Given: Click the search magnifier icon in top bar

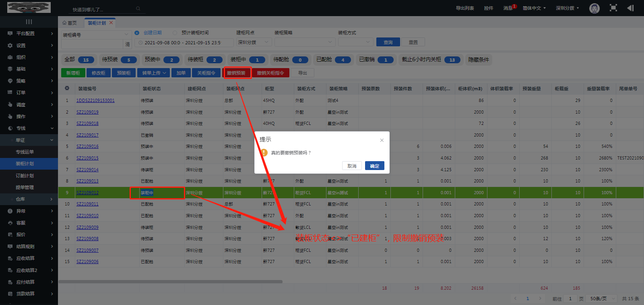Looking at the screenshot, I should 138,8.
